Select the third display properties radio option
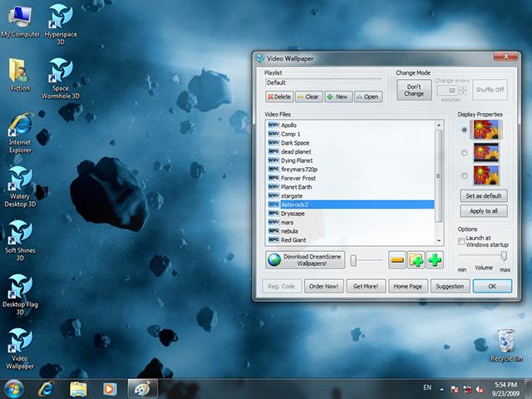 (x=464, y=175)
